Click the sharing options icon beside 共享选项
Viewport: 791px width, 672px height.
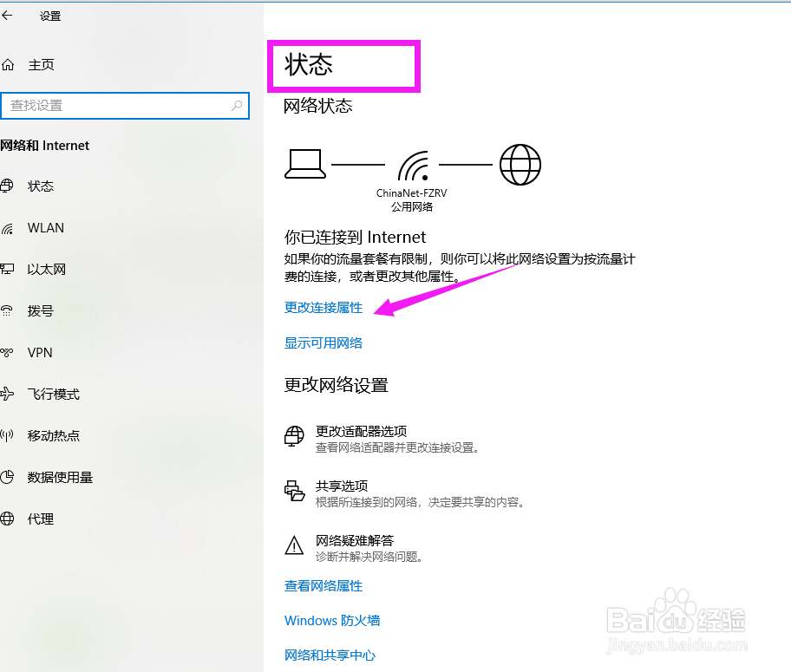(295, 490)
